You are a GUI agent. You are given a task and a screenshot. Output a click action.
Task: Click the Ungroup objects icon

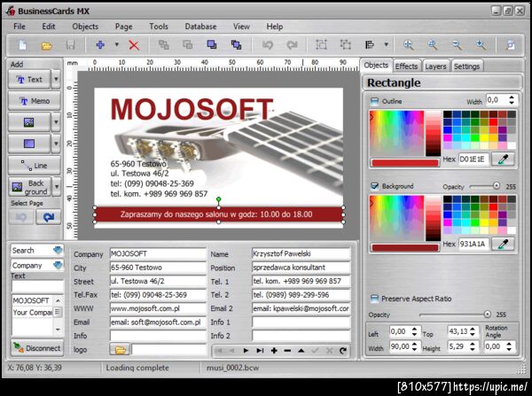coord(346,44)
